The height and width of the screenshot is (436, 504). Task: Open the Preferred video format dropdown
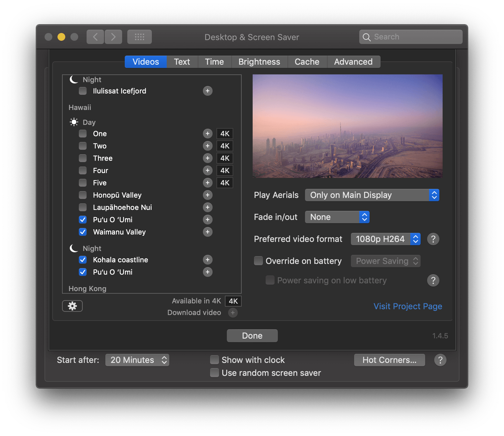pyautogui.click(x=386, y=239)
